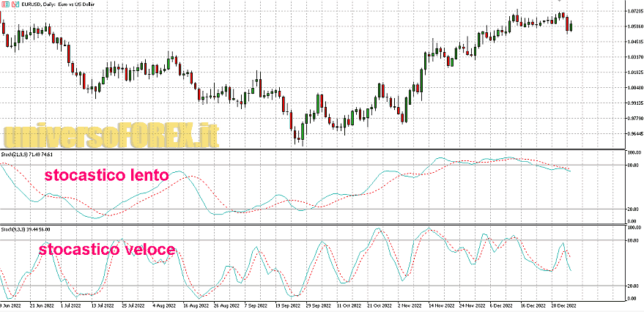Click the 2 Nov 2022 date label

tap(407, 304)
